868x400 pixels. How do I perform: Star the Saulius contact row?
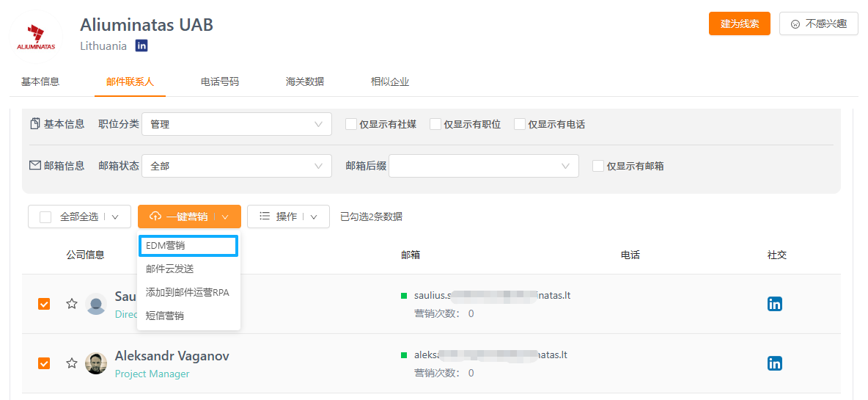[x=71, y=304]
